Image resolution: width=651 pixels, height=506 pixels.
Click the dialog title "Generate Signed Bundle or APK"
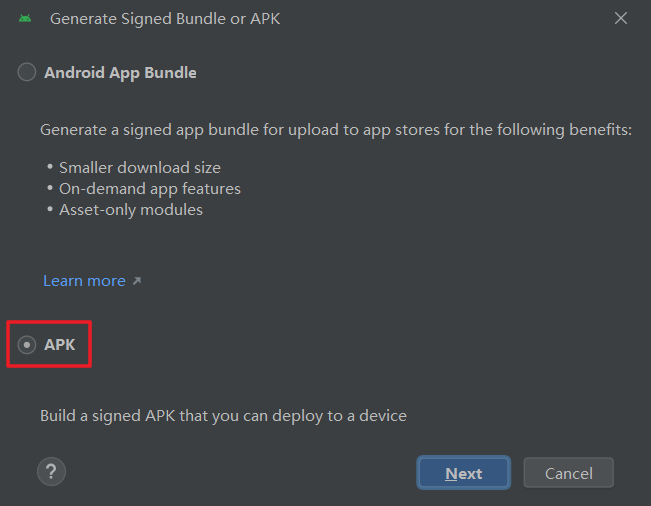165,19
